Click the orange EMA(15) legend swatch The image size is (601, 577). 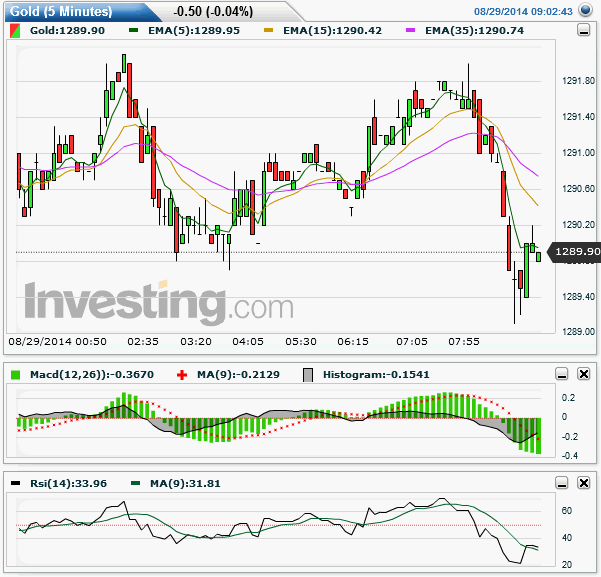pos(269,30)
